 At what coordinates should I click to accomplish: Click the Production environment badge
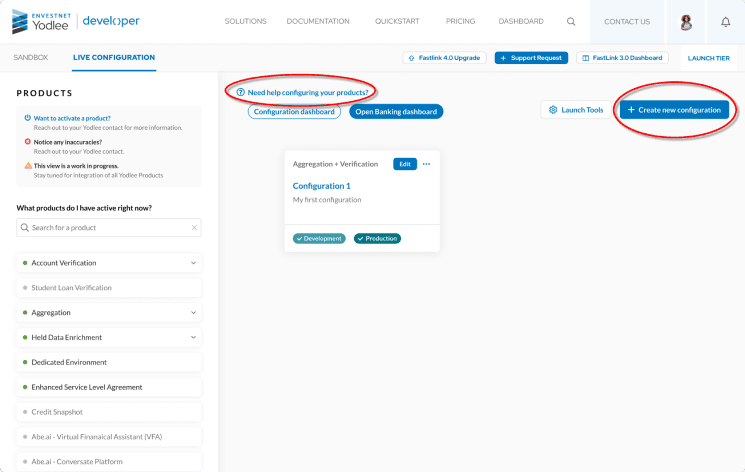point(377,239)
